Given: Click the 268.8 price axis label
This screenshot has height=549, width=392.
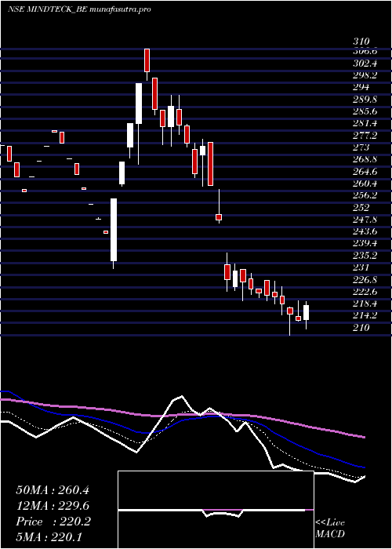Looking at the screenshot, I should [365, 159].
